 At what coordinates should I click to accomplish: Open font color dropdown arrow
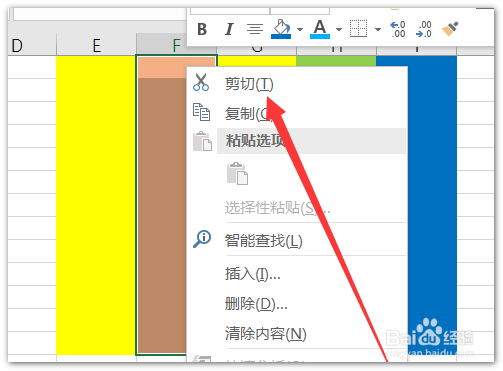pyautogui.click(x=339, y=29)
